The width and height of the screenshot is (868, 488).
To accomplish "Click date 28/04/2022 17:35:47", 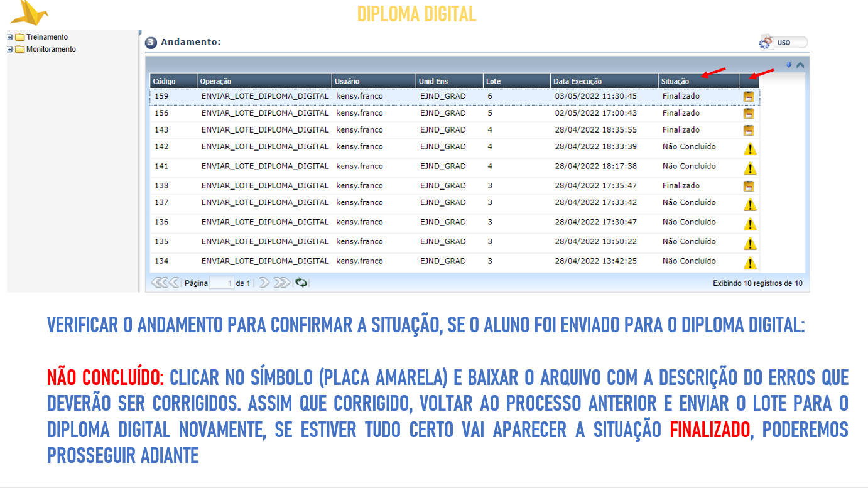I will point(596,186).
